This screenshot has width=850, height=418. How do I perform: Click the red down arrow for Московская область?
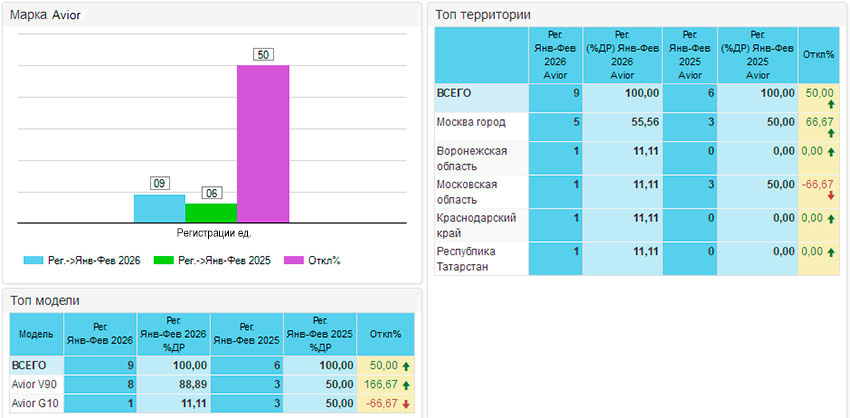click(x=830, y=196)
